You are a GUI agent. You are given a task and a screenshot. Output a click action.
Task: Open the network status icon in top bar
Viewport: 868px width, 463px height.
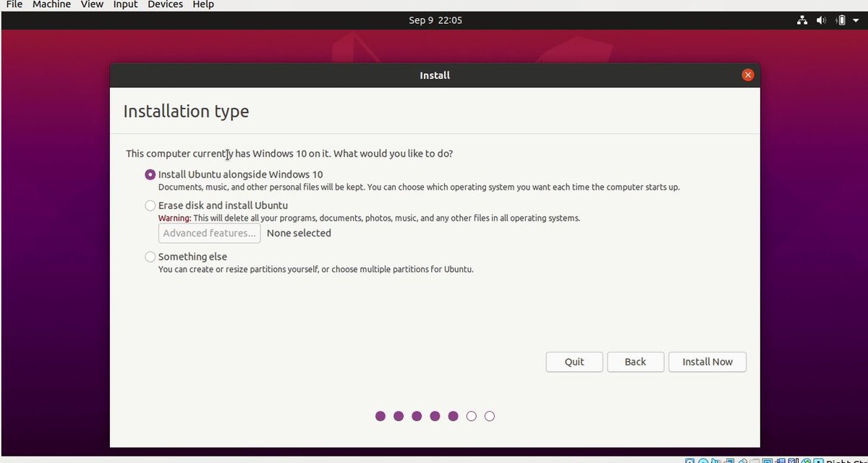click(802, 20)
